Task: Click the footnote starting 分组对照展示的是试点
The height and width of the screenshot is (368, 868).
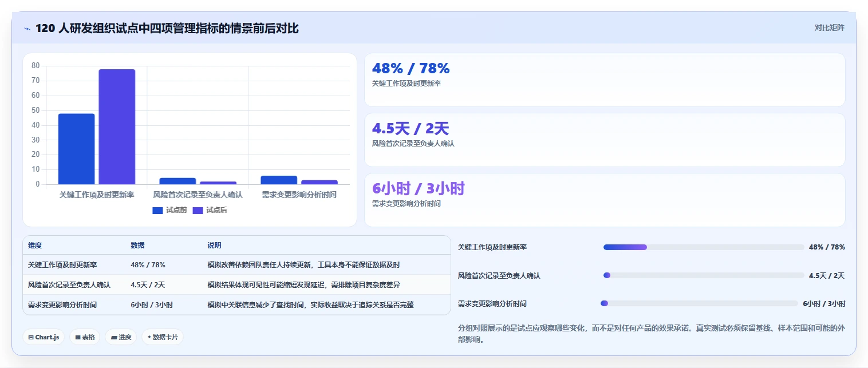Action: click(652, 334)
